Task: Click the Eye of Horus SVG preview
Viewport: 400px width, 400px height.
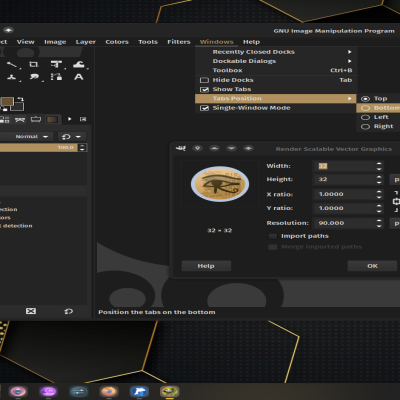Action: pos(220,184)
